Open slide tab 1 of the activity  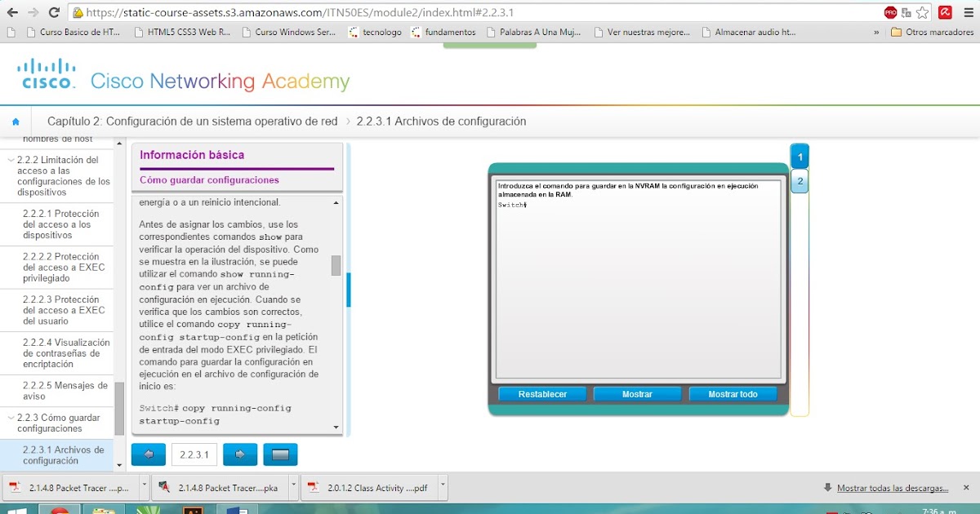(x=799, y=155)
